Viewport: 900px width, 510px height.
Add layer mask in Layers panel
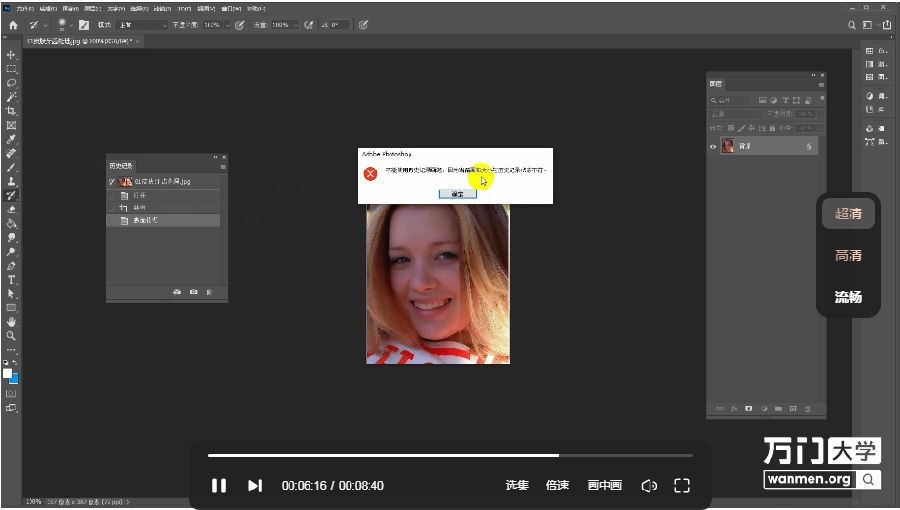[748, 409]
